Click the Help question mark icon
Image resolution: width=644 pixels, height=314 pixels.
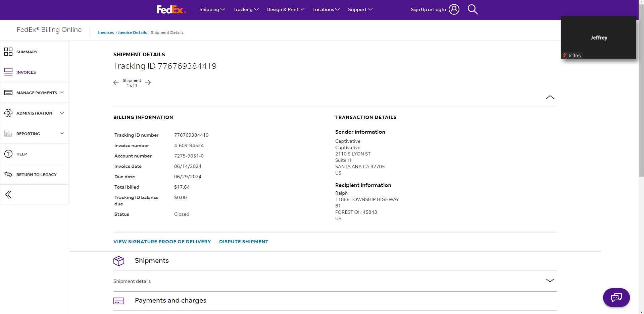tap(8, 154)
